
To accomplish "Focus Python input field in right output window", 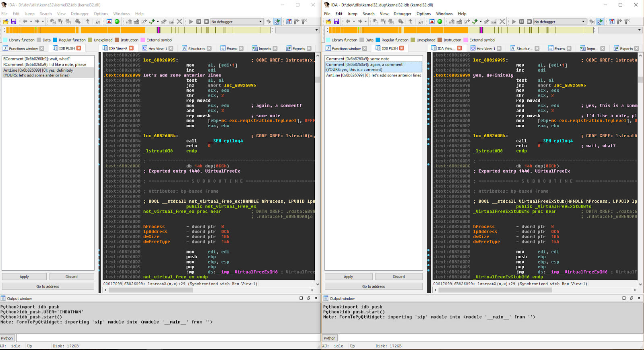I will [491, 338].
